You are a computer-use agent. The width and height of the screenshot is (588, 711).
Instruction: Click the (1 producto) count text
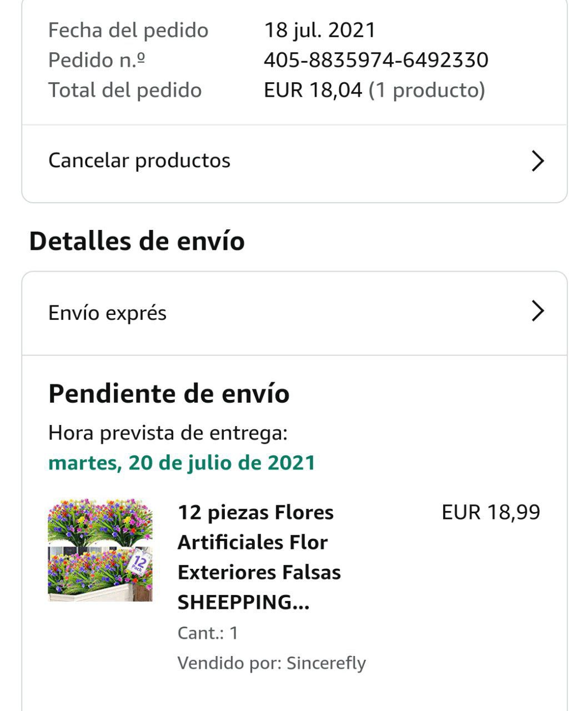(427, 90)
